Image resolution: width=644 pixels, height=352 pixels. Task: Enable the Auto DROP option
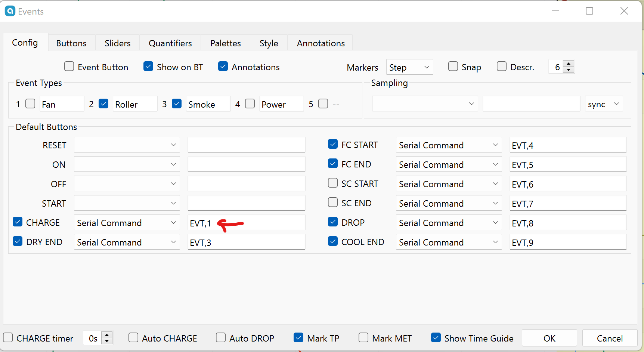coord(221,338)
